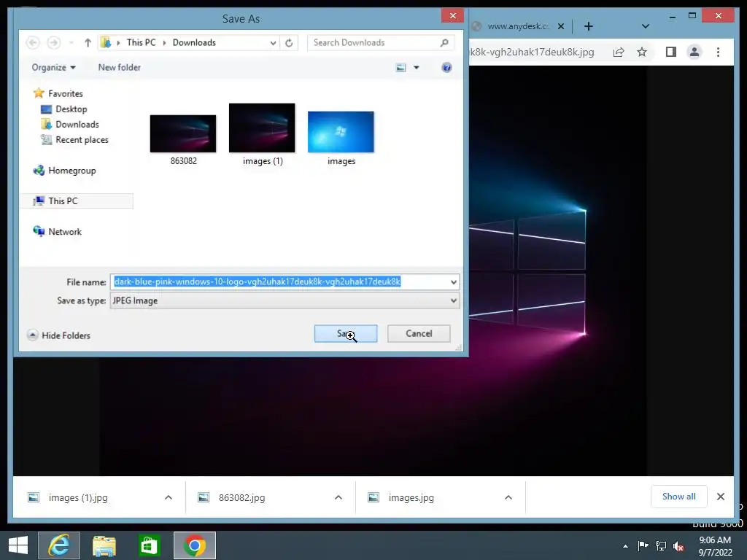Open Chrome profile avatar menu
This screenshot has width=747, height=560.
pyautogui.click(x=694, y=52)
